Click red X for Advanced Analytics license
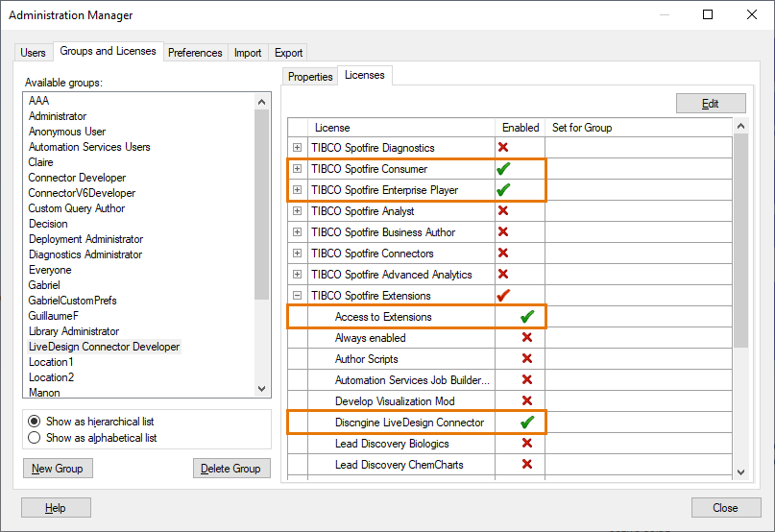This screenshot has width=775, height=532. (x=503, y=274)
